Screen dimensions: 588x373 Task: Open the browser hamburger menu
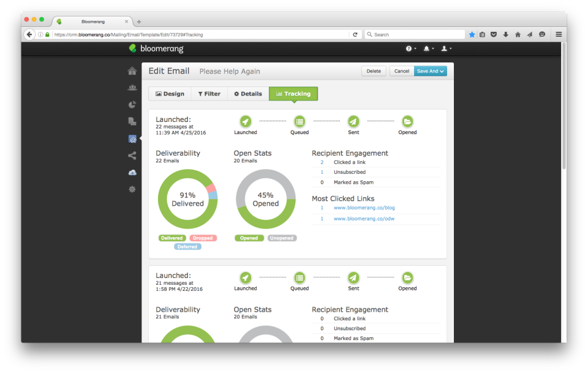pos(559,34)
